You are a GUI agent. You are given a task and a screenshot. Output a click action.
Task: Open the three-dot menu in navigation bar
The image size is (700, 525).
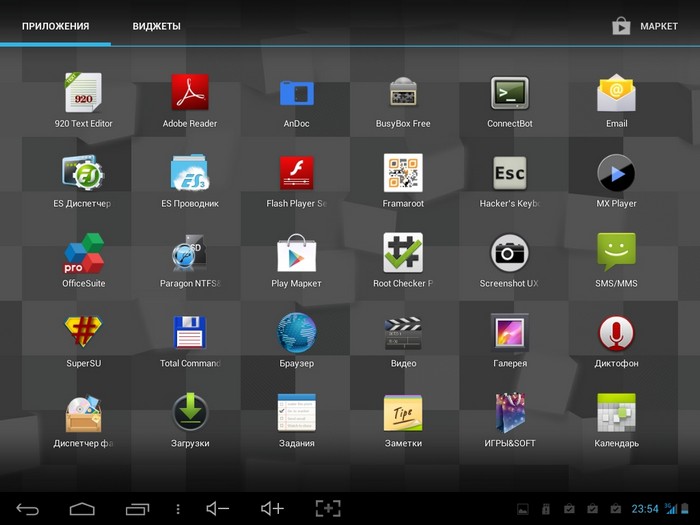click(178, 509)
